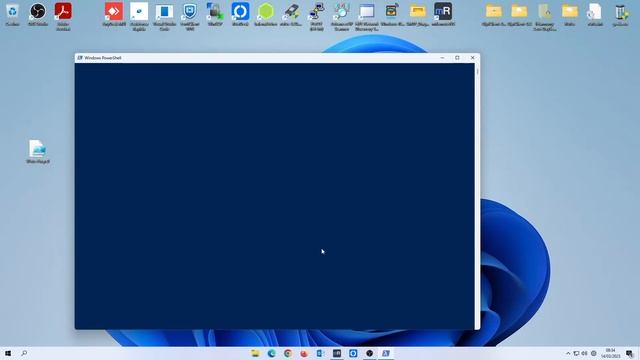Launch WinSCP from the desktop
This screenshot has width=640, height=360.
(215, 14)
